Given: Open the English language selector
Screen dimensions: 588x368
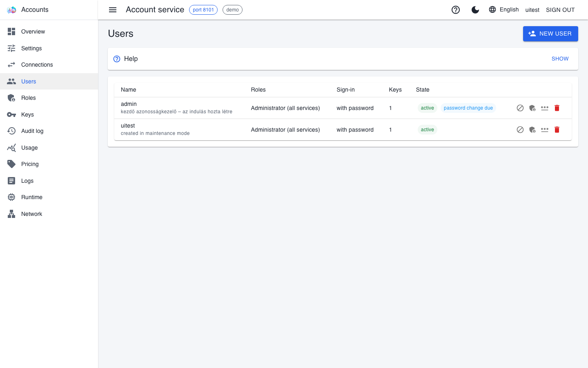Looking at the screenshot, I should pyautogui.click(x=504, y=9).
